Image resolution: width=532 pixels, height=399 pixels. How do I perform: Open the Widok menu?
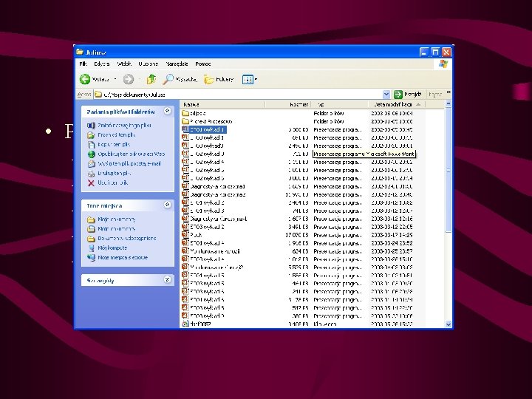(x=124, y=64)
